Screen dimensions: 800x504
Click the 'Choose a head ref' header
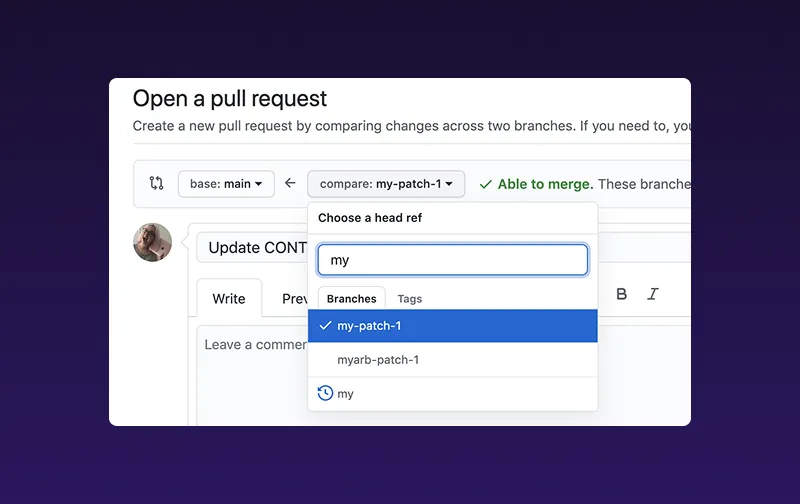370,218
